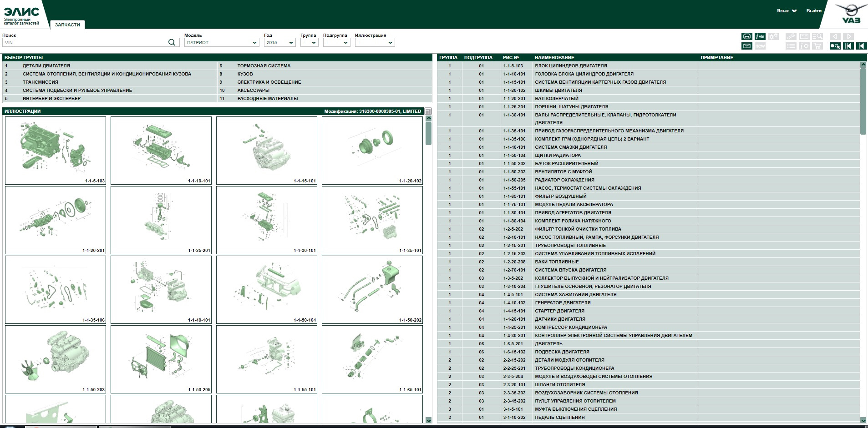Click the envelope mail icon

tap(746, 46)
